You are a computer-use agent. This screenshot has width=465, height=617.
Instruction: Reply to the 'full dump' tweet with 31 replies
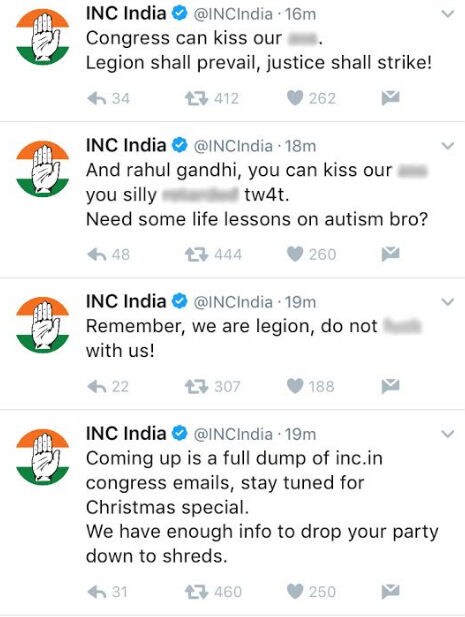point(97,592)
